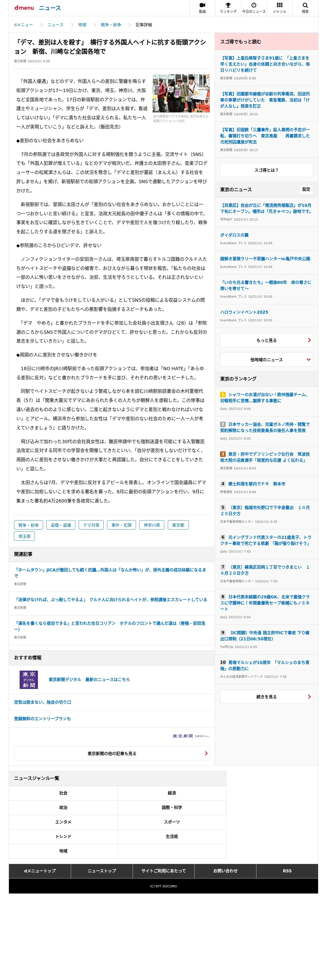The width and height of the screenshot is (327, 980).
Task: Open いのち光る響きたち article
Action: tap(266, 285)
